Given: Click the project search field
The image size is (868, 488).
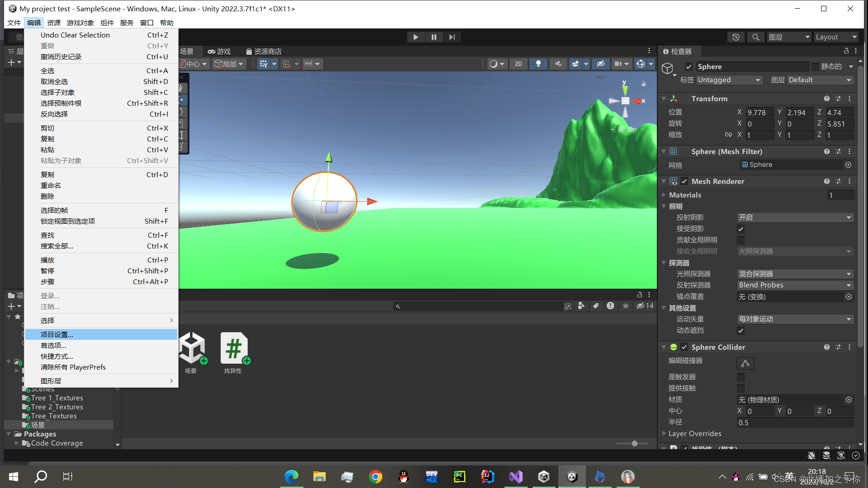Looking at the screenshot, I should (x=478, y=306).
